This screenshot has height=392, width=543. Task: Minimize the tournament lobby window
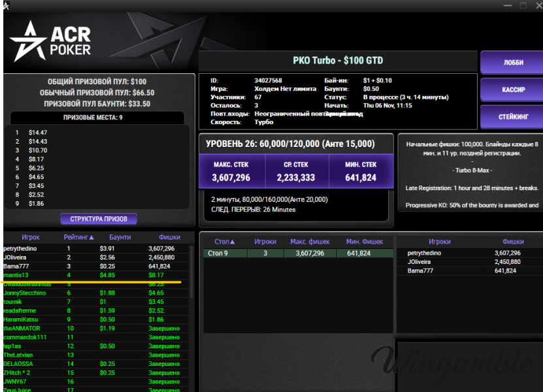point(504,5)
